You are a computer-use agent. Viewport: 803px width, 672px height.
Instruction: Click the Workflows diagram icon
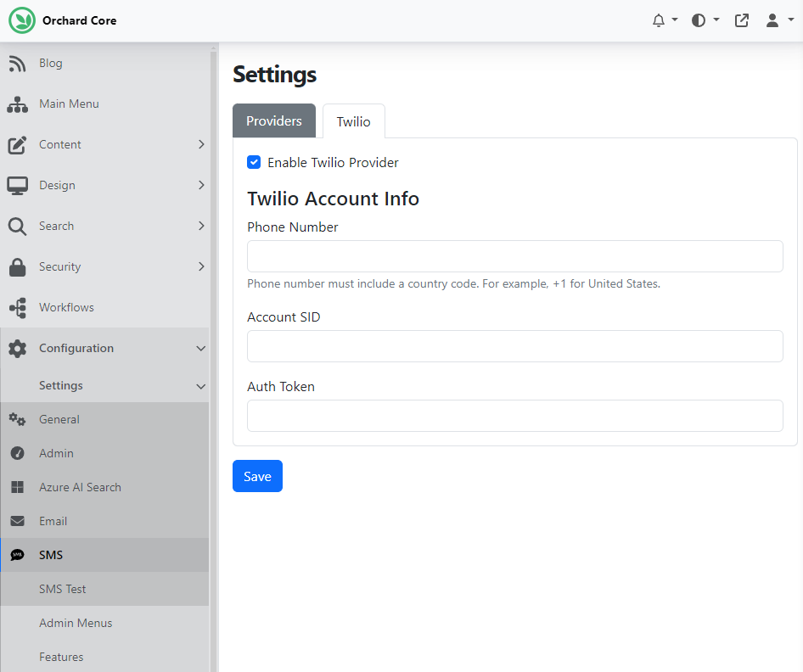18,308
